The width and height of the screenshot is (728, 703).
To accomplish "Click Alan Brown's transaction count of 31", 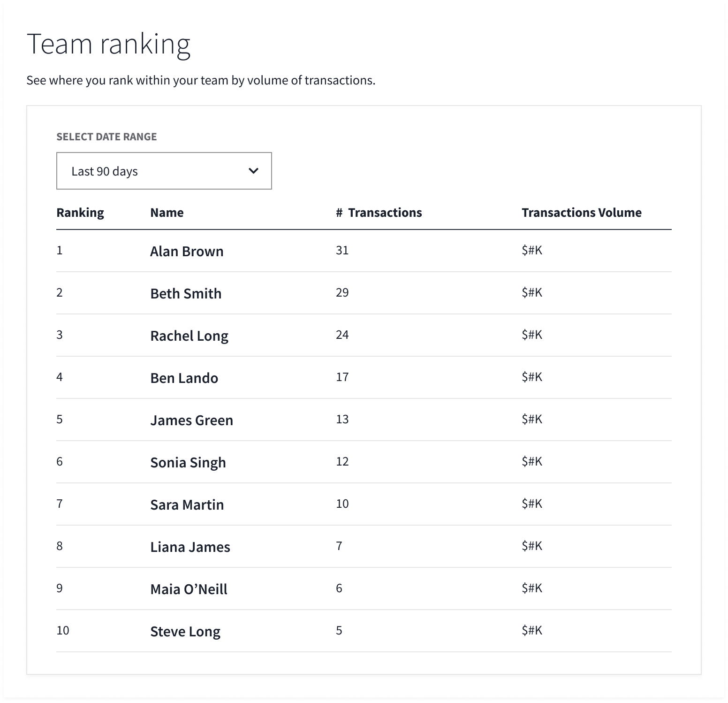I will tap(342, 251).
